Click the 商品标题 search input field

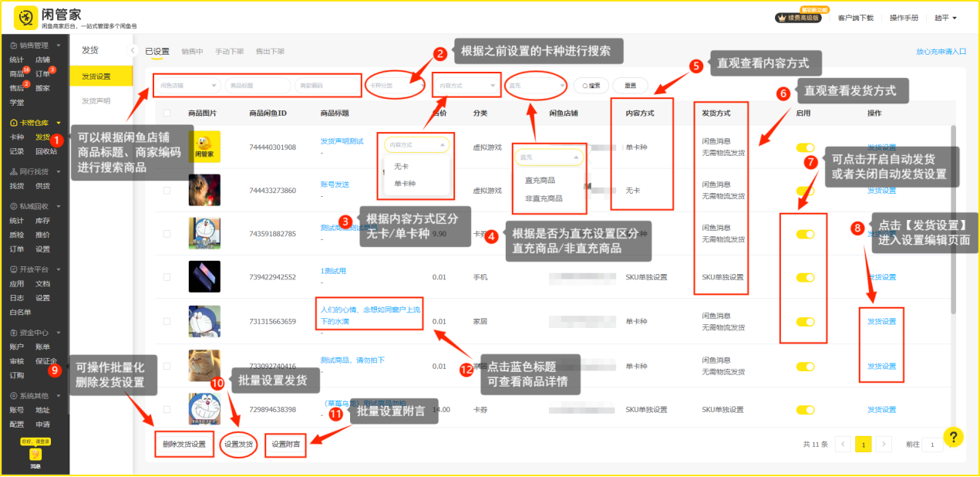tap(257, 86)
